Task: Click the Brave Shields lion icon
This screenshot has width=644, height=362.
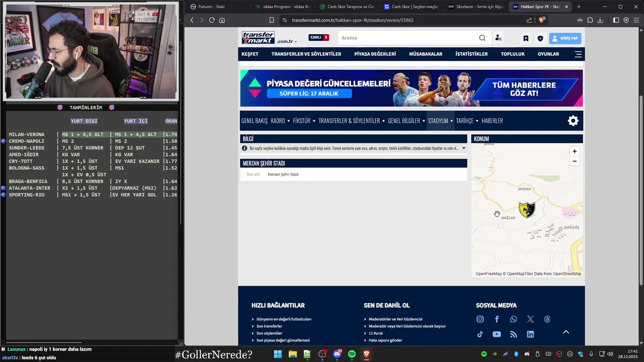Action: [542, 20]
